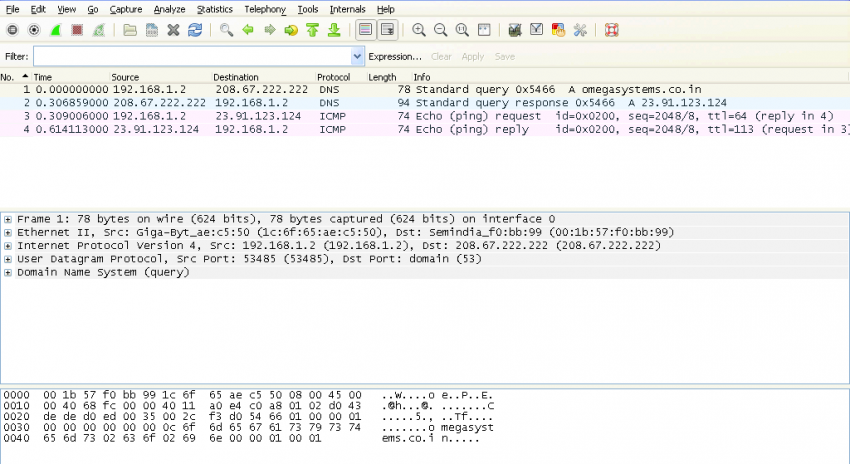Reload the current capture file

coord(195,30)
